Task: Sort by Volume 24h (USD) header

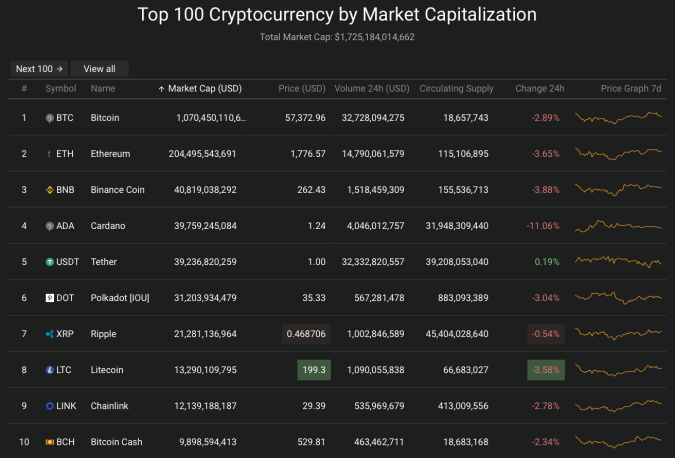Action: 372,89
